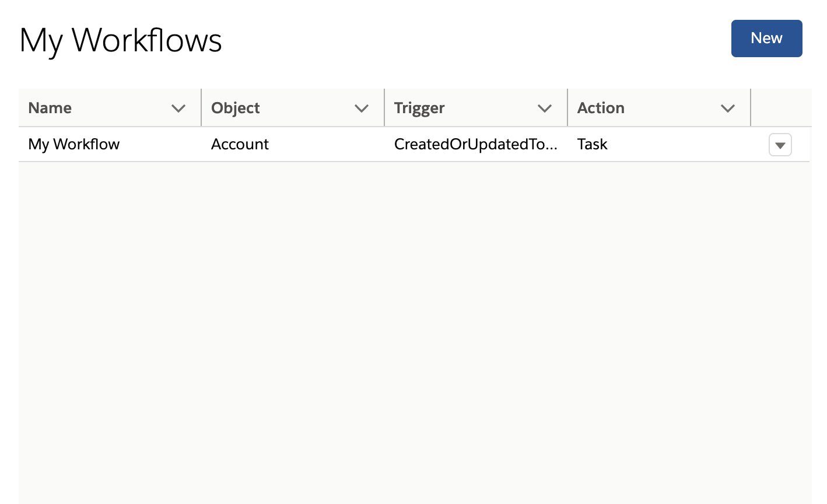Click the empty area below the table row
827x504 pixels.
tap(414, 327)
